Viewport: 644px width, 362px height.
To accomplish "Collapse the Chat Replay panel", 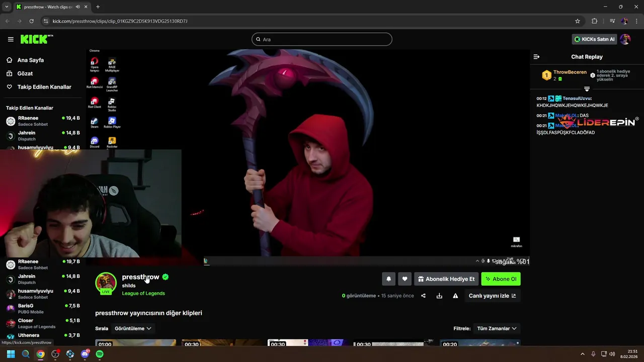I will point(536,57).
